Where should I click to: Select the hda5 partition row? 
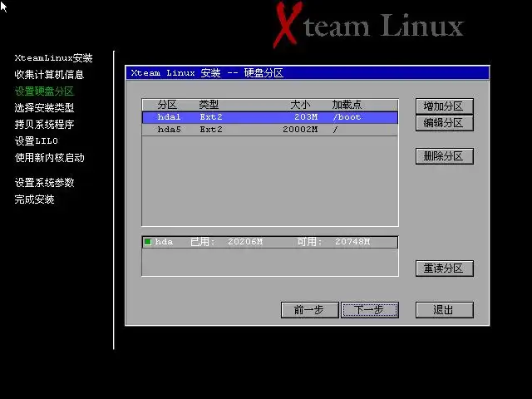269,130
